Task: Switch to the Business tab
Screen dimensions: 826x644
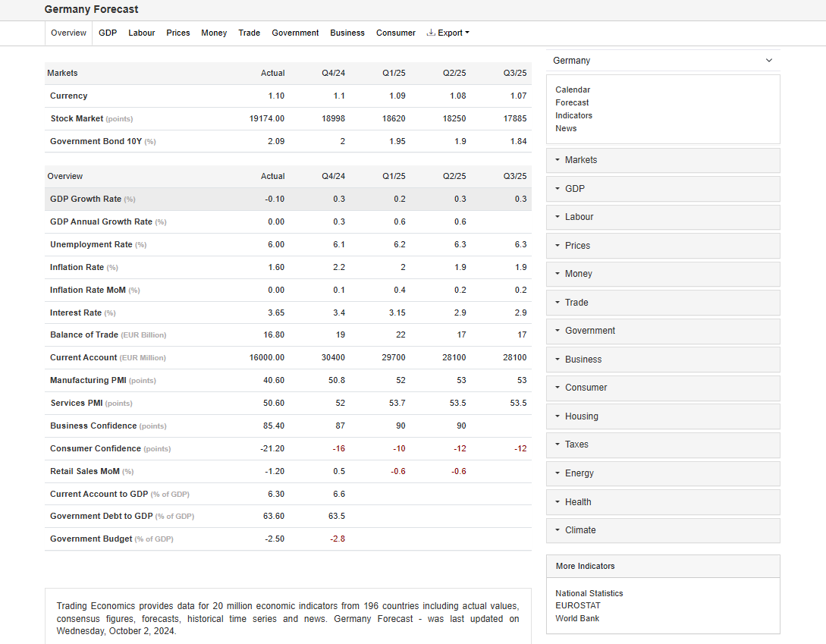Action: (347, 33)
